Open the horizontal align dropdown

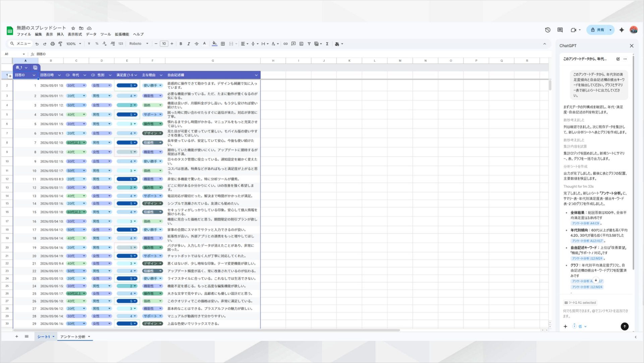click(x=245, y=44)
